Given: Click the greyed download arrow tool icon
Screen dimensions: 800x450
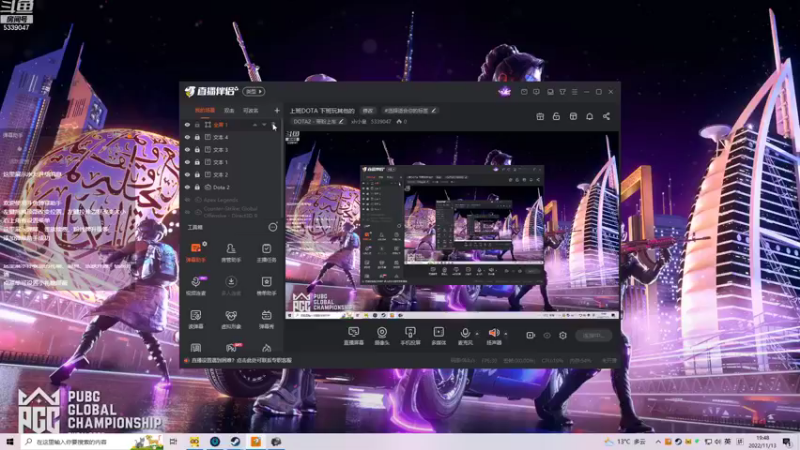Looking at the screenshot, I should pyautogui.click(x=231, y=286).
